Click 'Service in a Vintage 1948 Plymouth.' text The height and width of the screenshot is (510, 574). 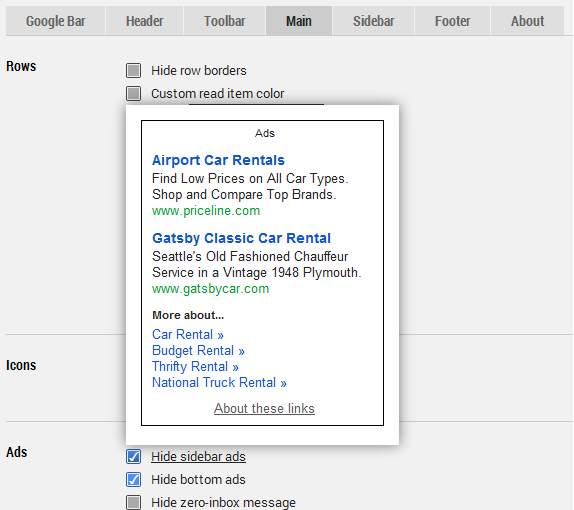tap(257, 272)
